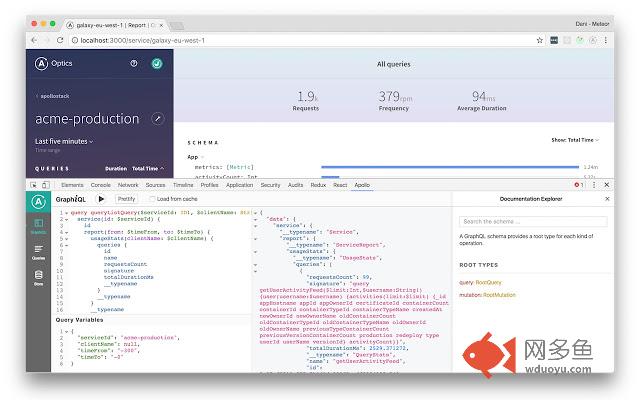Open the Chrome three-dot menu
This screenshot has height=400, width=640.
coord(606,40)
